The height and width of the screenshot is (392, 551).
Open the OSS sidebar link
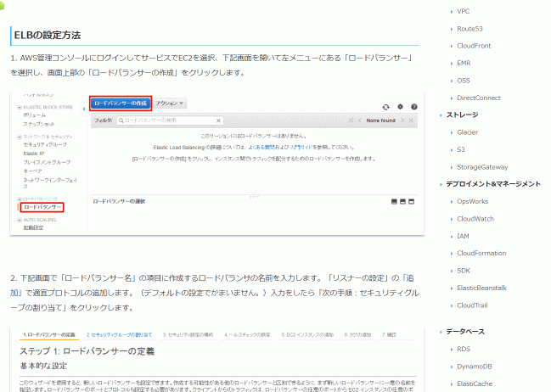click(464, 81)
